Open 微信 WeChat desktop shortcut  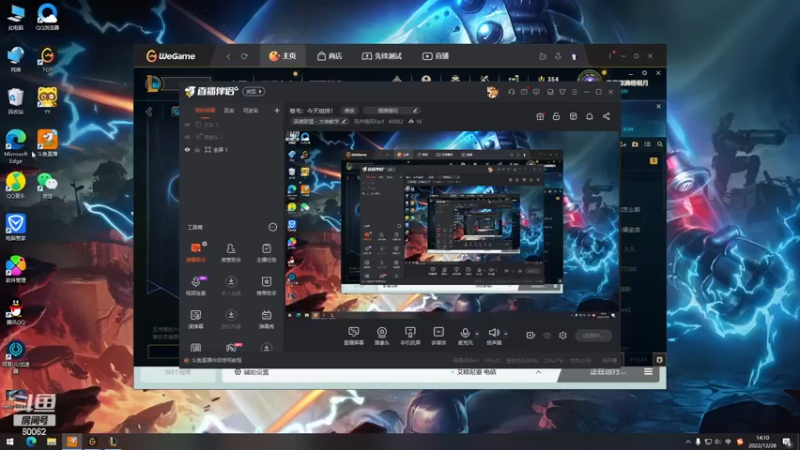coord(47,185)
